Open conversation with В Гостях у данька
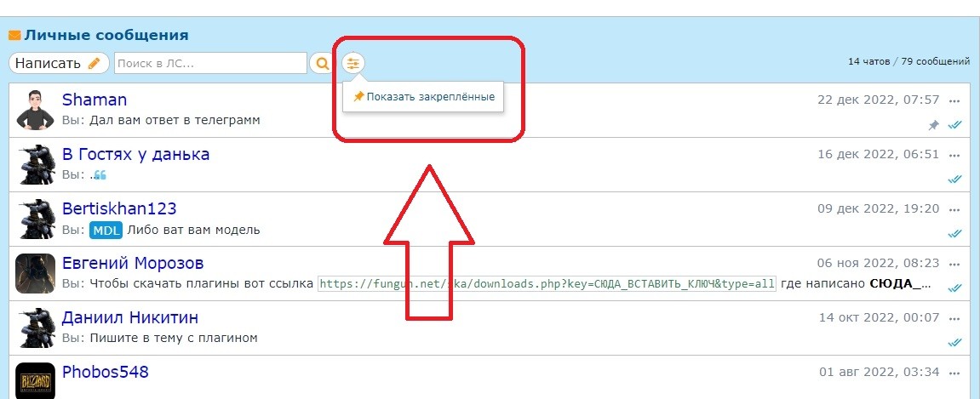 point(135,154)
